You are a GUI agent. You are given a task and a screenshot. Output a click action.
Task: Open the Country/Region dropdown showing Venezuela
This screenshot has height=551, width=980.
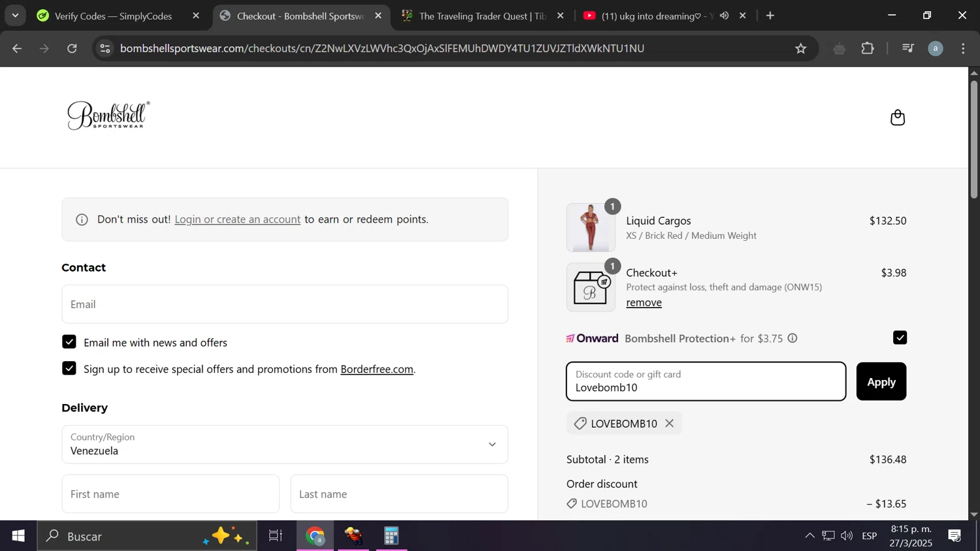point(285,445)
